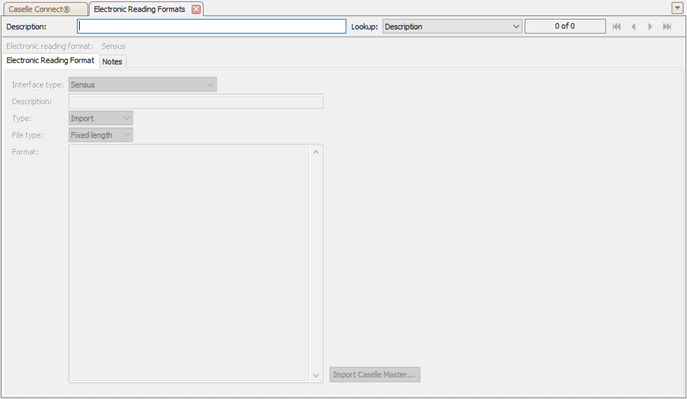Screen dimensions: 687x399
Task: Select the Electronic Reading Format sub-tab
Action: tap(50, 60)
